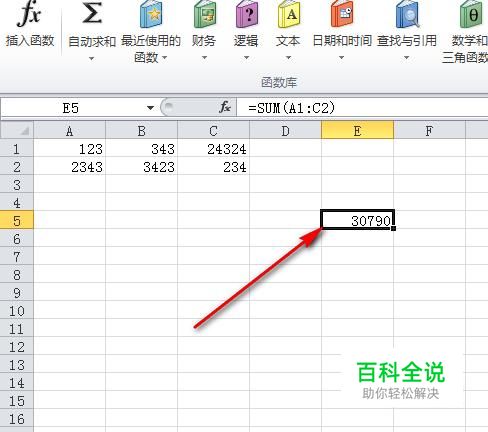Viewport: 488px width, 432px height.
Task: Click the Function Library (函数库) group label
Action: tap(279, 82)
